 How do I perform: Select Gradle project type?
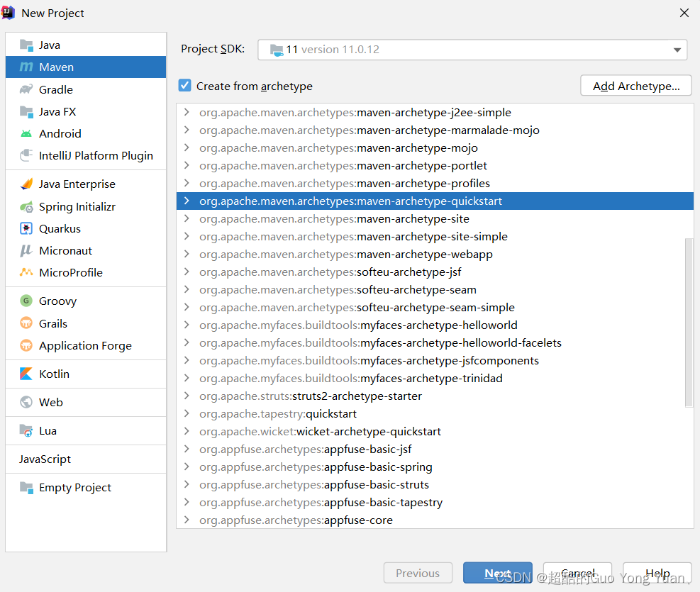click(86, 89)
